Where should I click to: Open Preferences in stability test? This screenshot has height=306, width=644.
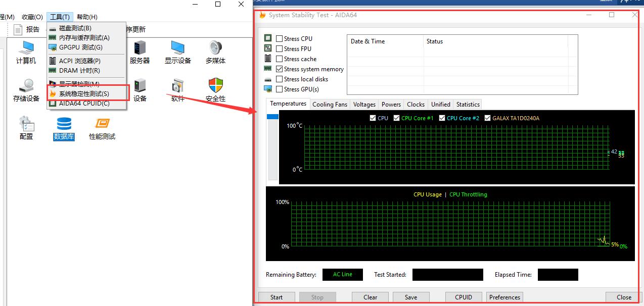click(504, 297)
